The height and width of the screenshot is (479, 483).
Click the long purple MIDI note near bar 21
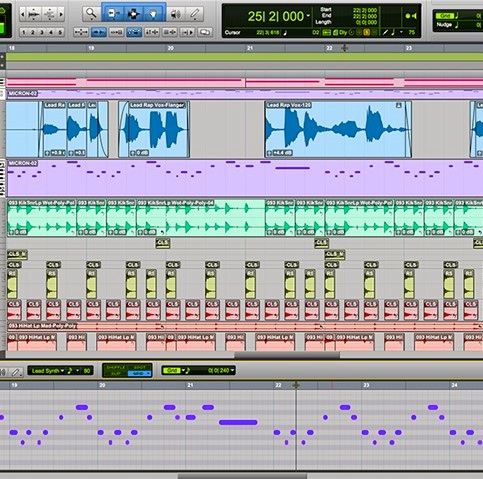238,422
